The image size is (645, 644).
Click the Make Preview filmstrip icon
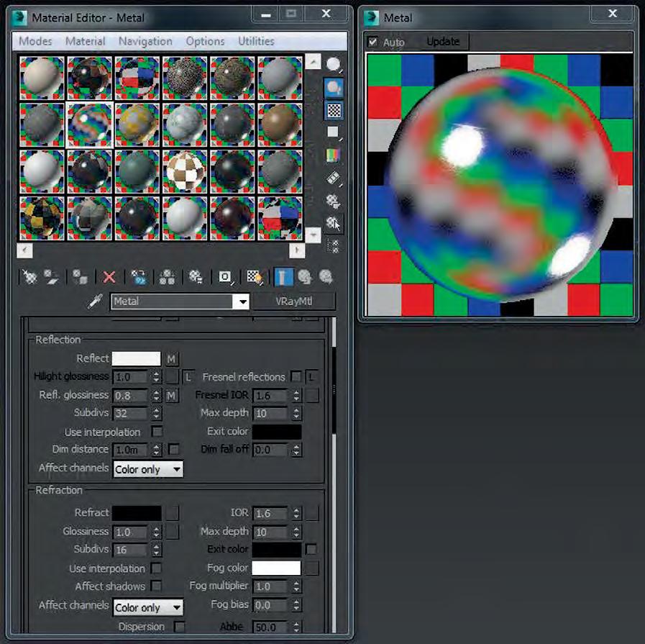(x=334, y=178)
